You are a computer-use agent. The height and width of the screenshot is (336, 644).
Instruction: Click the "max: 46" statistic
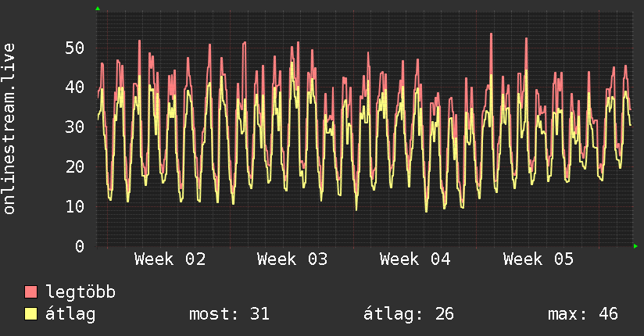click(583, 314)
